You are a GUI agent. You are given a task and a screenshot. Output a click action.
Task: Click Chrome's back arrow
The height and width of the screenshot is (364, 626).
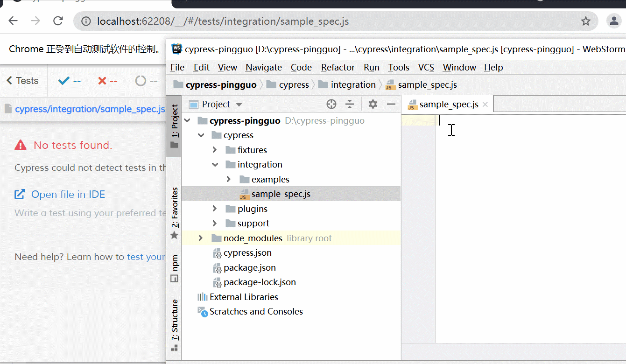coord(13,21)
